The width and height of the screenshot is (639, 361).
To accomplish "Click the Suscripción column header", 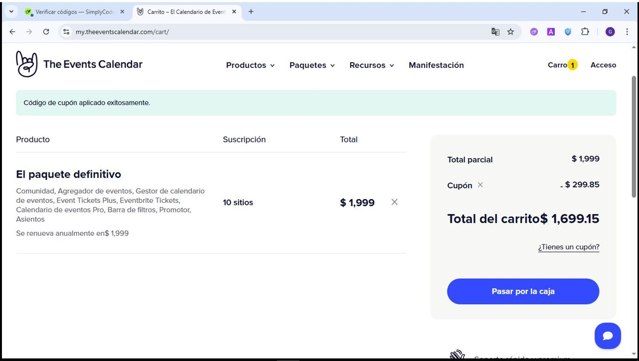I will tap(244, 139).
